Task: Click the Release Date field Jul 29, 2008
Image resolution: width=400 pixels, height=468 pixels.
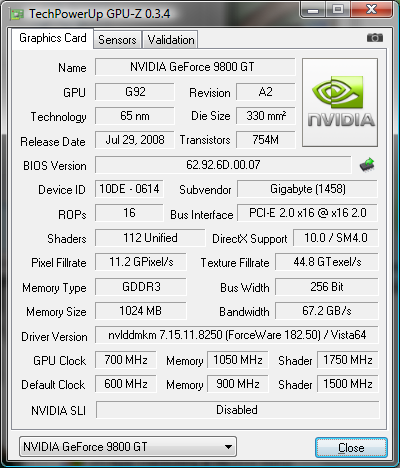Action: coord(135,140)
